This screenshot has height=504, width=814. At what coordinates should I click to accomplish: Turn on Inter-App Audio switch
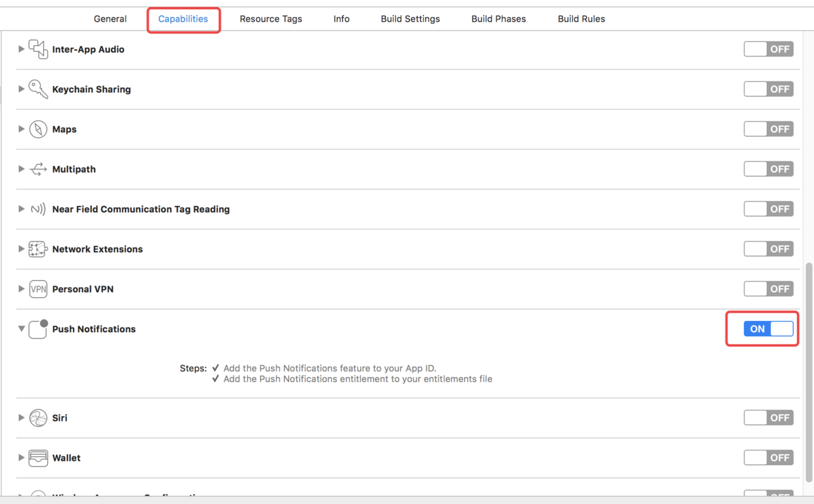point(769,49)
